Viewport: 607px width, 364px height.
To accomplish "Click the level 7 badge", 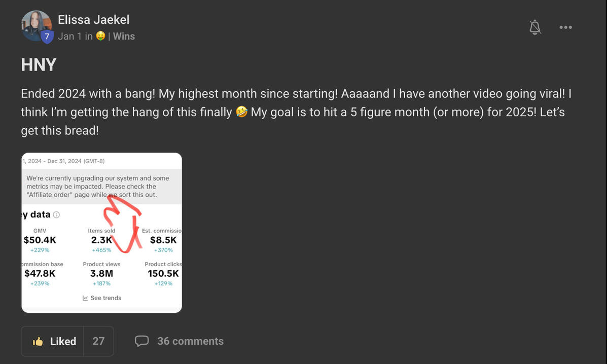I will 47,37.
